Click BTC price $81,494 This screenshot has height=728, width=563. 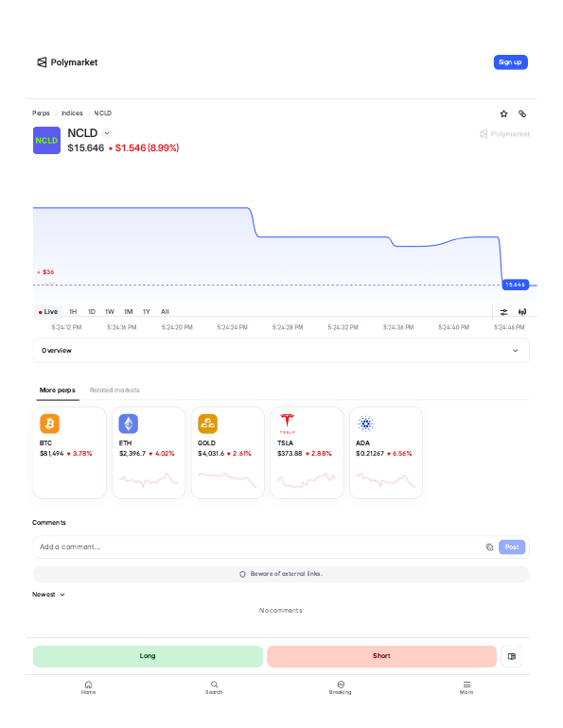pyautogui.click(x=51, y=454)
